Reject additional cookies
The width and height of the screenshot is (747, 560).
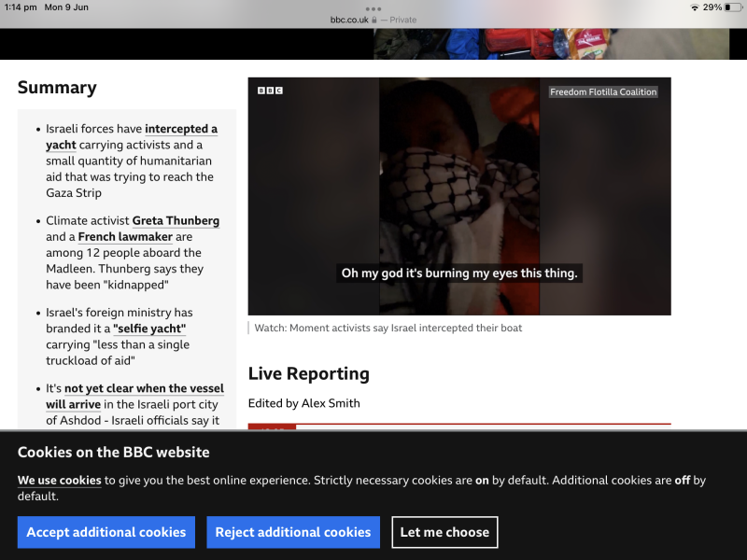[x=293, y=532]
